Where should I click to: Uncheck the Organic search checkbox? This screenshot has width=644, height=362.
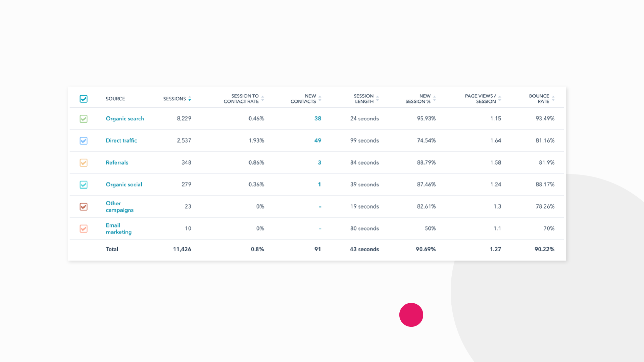point(84,119)
